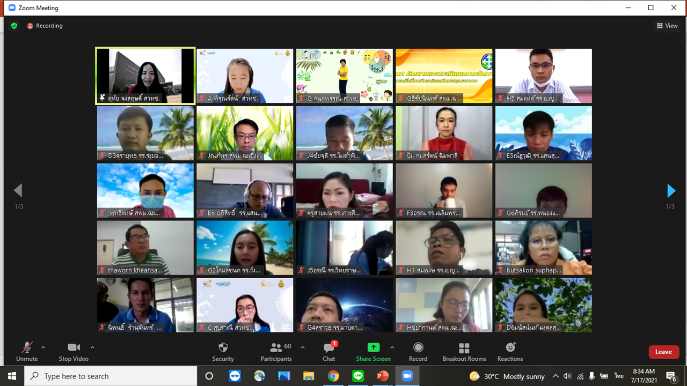Viewport: 687px width, 386px height.
Task: Click the Windows search box
Action: point(111,376)
